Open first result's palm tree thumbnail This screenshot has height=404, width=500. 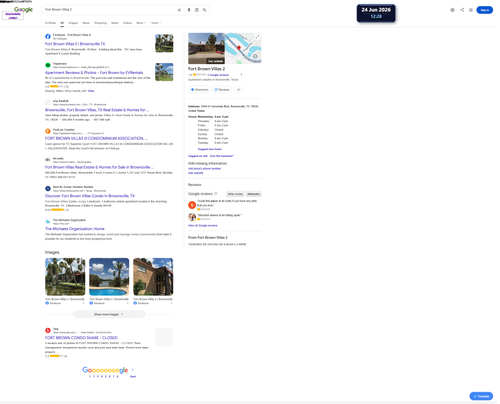pos(164,43)
